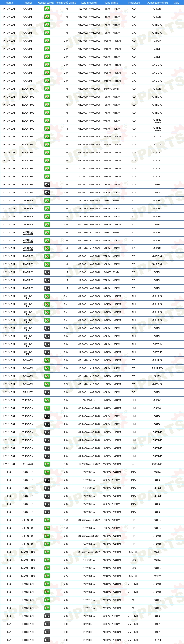This screenshot has width=184, height=644.
Task: Click petrol icon for SONATA 96kW / 131KM
Action: pyautogui.click(x=47, y=368)
